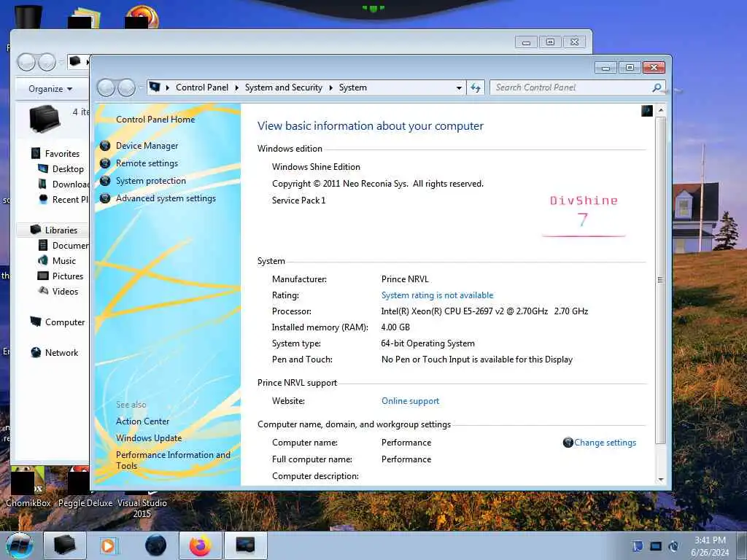747x560 pixels.
Task: Open the dark globe taskbar icon
Action: coord(156,545)
